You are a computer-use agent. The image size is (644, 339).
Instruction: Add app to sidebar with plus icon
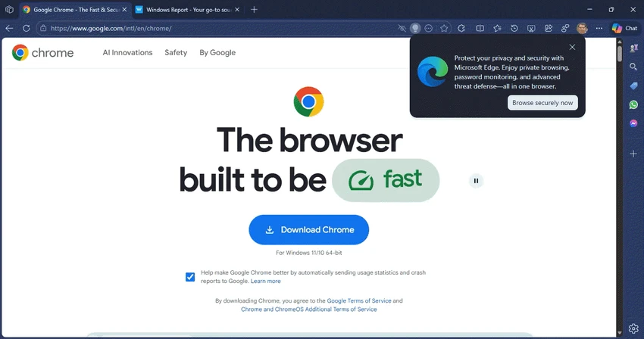tap(633, 154)
